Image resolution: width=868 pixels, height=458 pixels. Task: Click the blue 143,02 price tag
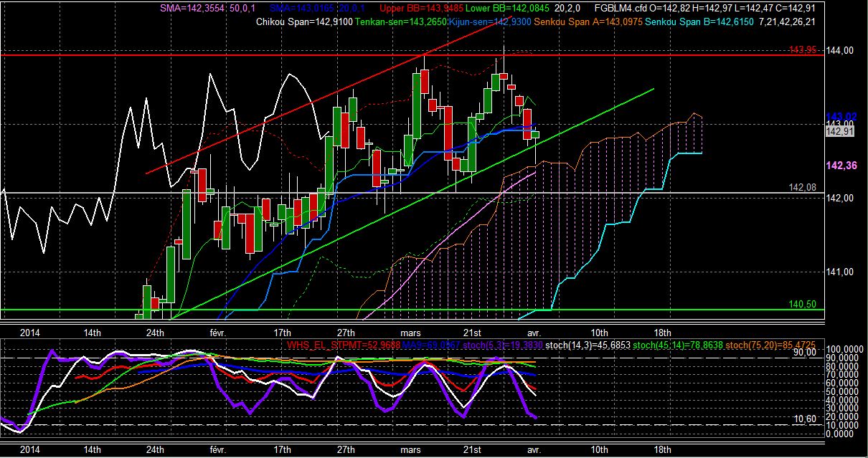(x=840, y=117)
